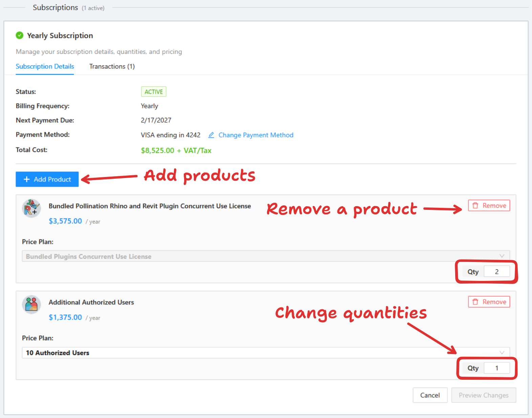Image resolution: width=532 pixels, height=418 pixels.
Task: Click the Additional Authorized Users people icon
Action: pyautogui.click(x=31, y=304)
